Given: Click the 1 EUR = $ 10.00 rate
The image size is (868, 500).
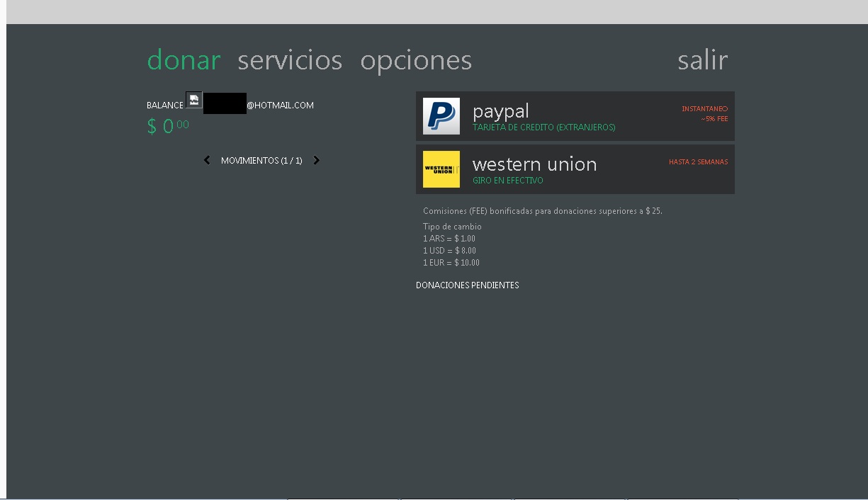Looking at the screenshot, I should 451,263.
